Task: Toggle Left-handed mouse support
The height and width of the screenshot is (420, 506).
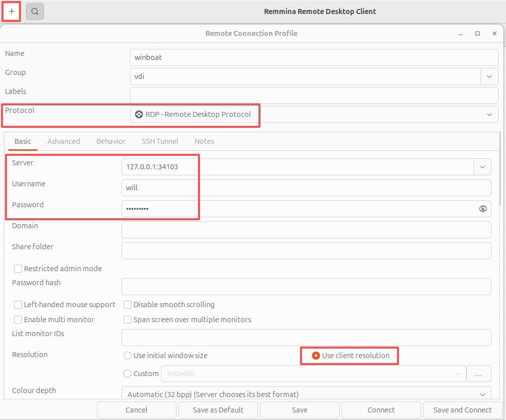Action: tap(18, 305)
